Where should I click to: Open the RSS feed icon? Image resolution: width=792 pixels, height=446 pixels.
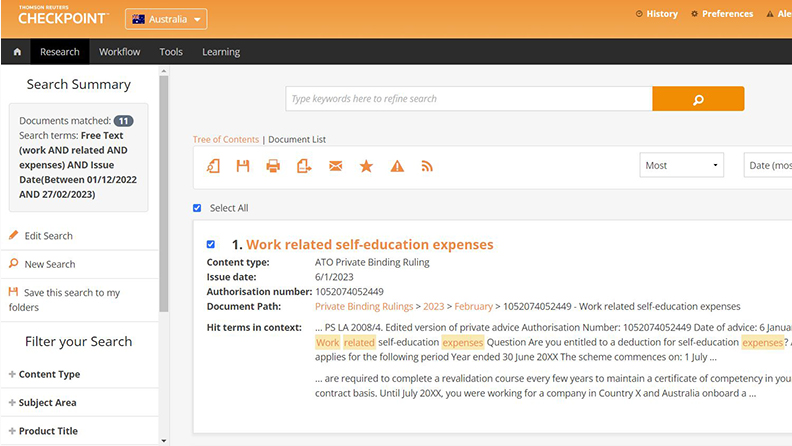tap(427, 166)
